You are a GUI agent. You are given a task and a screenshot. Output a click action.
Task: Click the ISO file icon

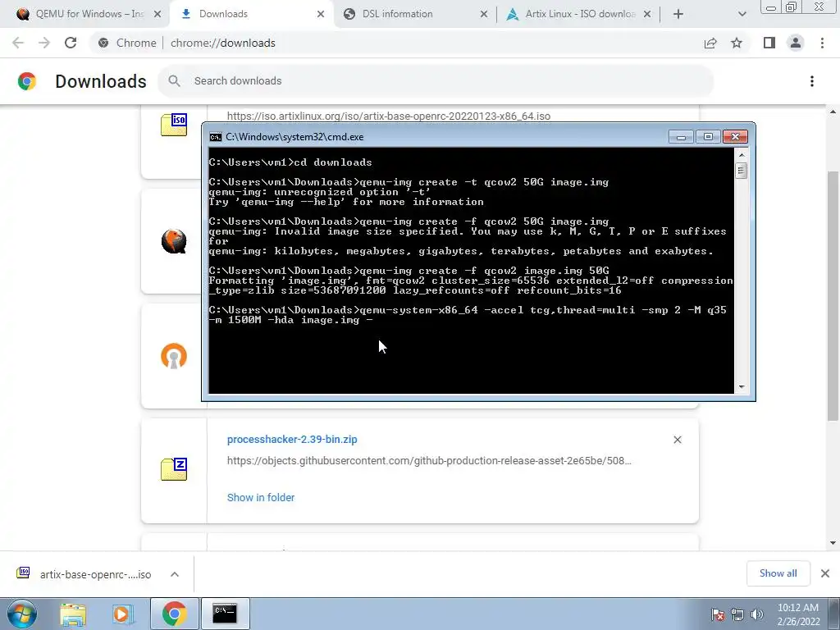pyautogui.click(x=174, y=125)
